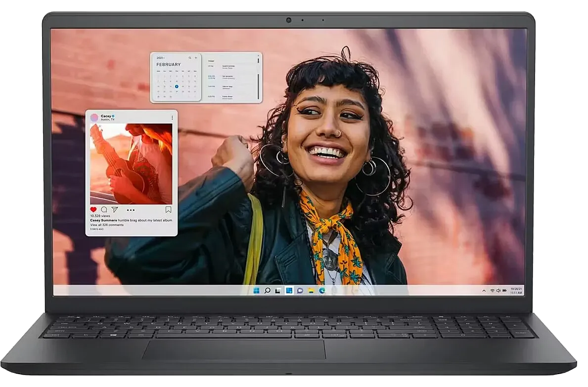Show hidden system tray icons
588x387 pixels.
click(x=484, y=290)
